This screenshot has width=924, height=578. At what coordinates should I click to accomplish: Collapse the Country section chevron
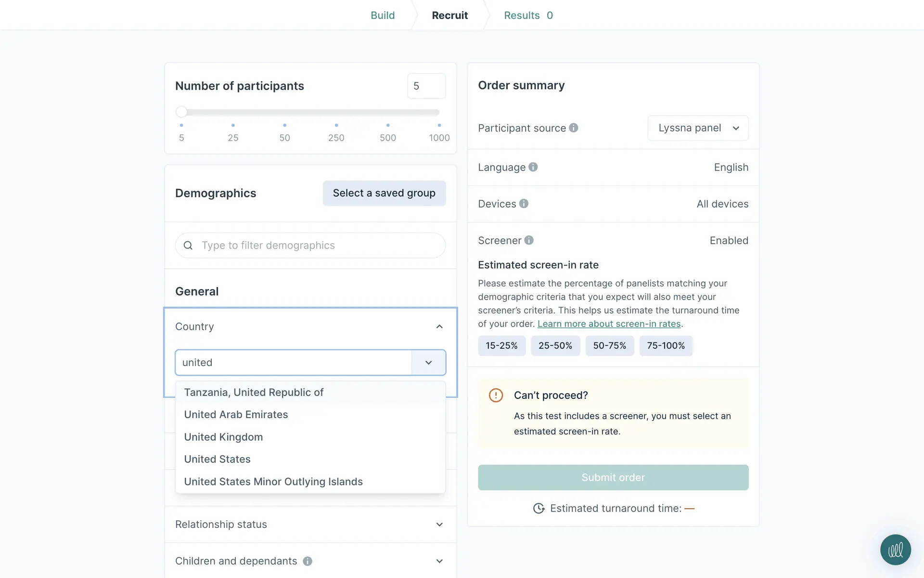pyautogui.click(x=439, y=327)
